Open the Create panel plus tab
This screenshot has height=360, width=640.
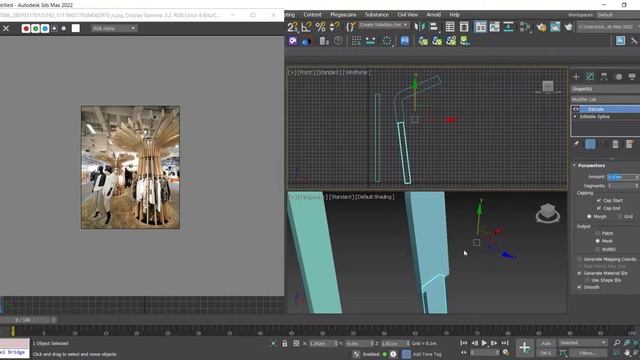576,76
